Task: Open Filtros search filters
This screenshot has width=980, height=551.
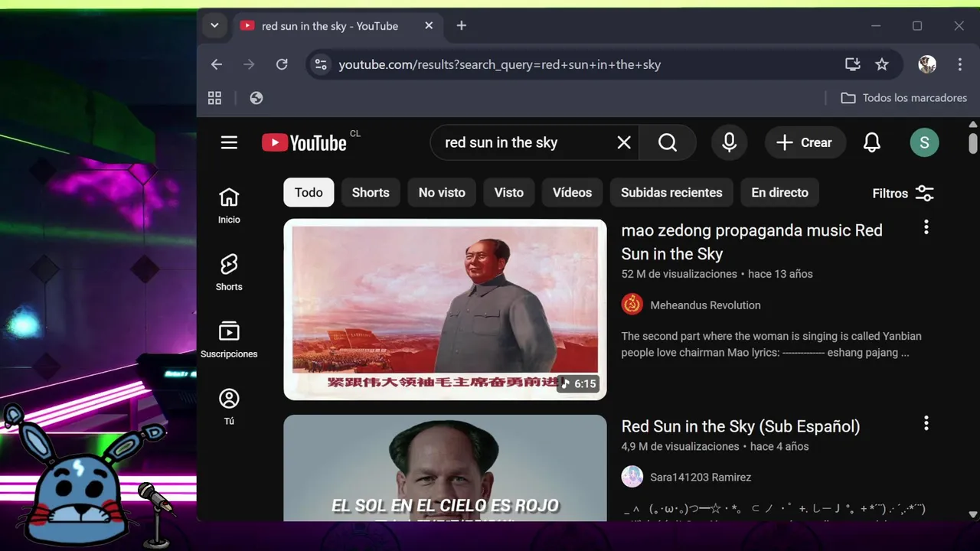Action: point(903,194)
